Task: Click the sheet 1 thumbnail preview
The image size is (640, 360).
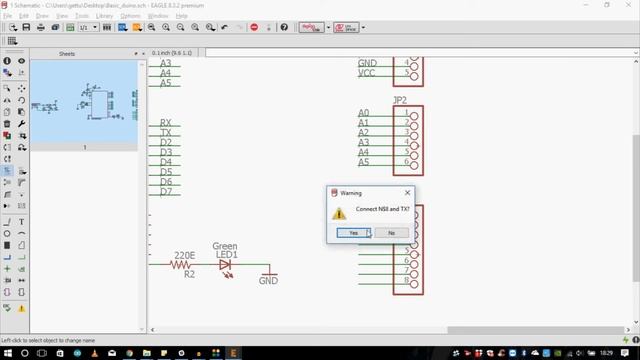Action: pos(84,102)
